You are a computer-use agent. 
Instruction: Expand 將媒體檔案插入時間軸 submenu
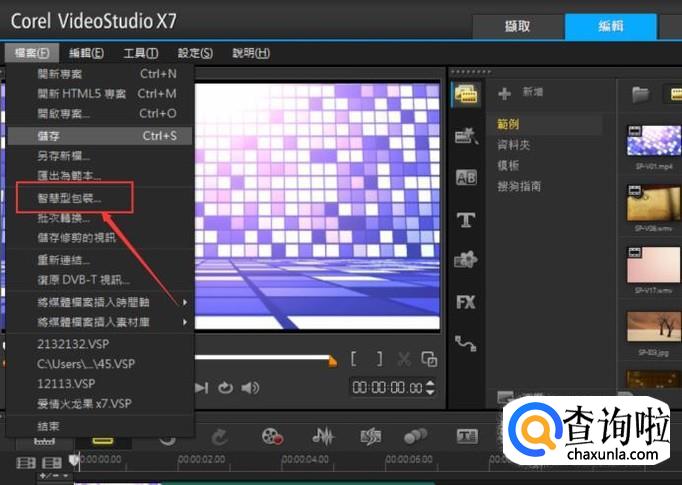pyautogui.click(x=100, y=302)
